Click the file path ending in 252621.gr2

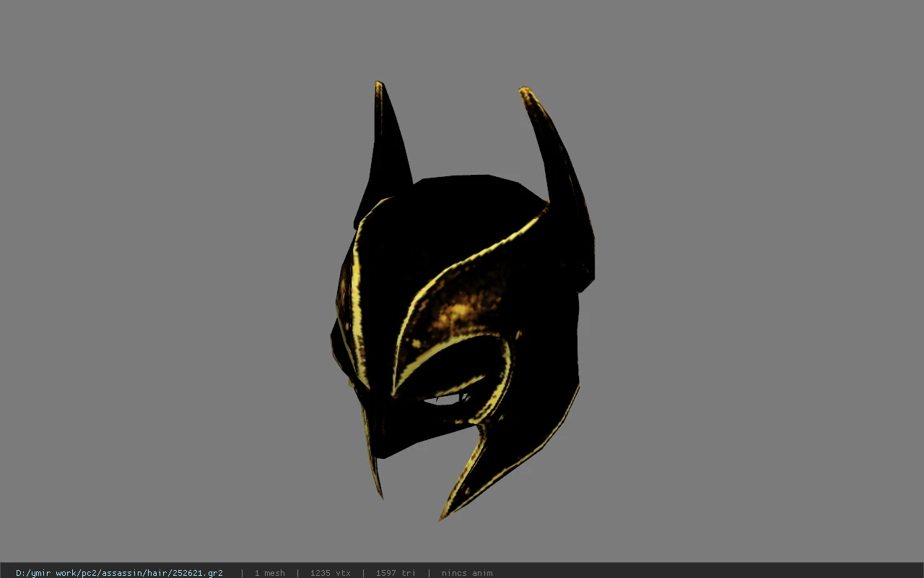point(119,573)
